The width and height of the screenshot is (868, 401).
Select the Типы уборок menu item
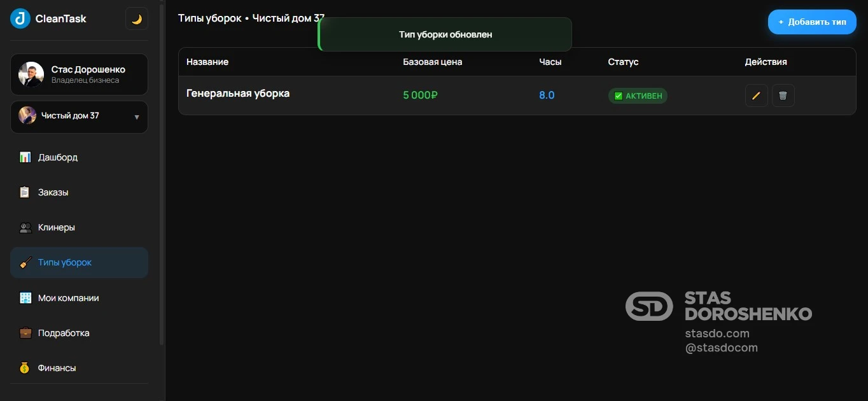click(79, 262)
